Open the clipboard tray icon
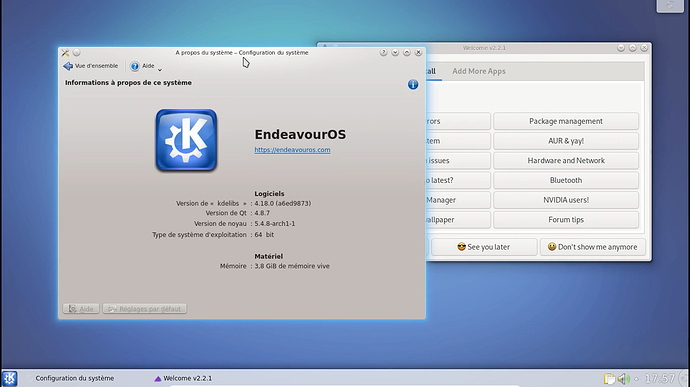This screenshot has height=387, width=690. pos(609,379)
